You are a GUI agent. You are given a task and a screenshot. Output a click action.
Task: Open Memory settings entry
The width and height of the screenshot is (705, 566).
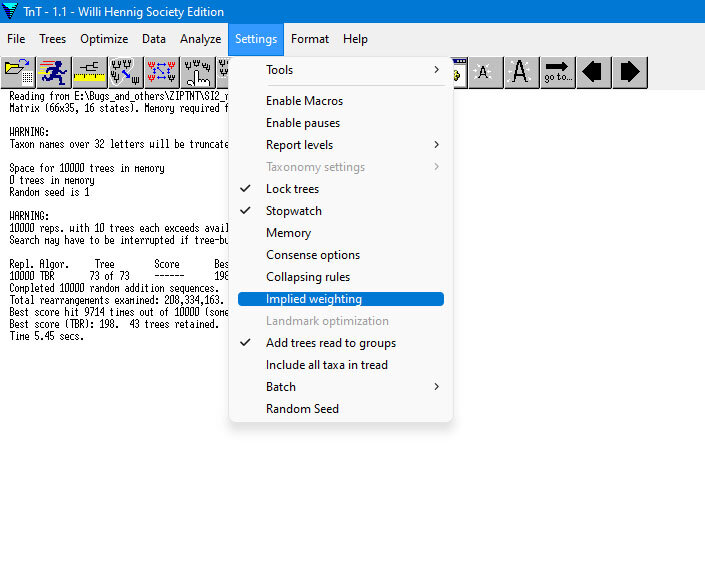click(x=341, y=233)
